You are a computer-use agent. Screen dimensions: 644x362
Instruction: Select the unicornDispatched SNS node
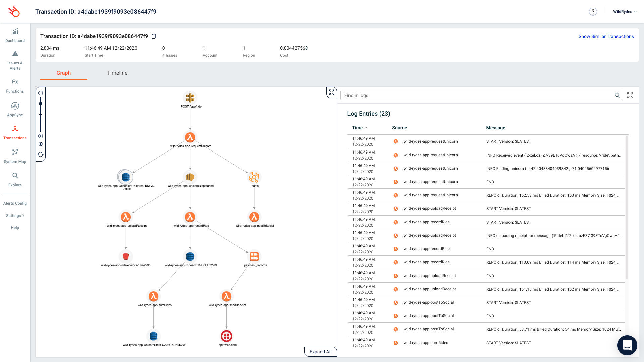click(190, 177)
